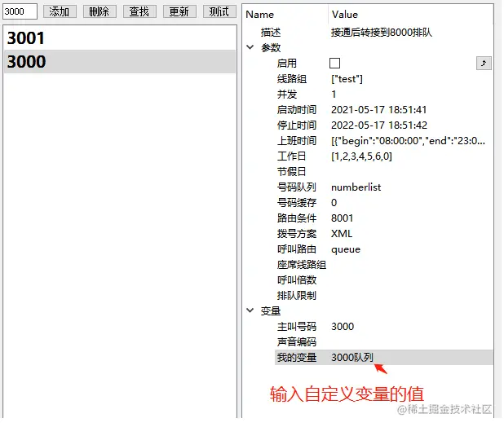Click the small arrow button beside 启用
The image size is (504, 427).
click(x=484, y=63)
